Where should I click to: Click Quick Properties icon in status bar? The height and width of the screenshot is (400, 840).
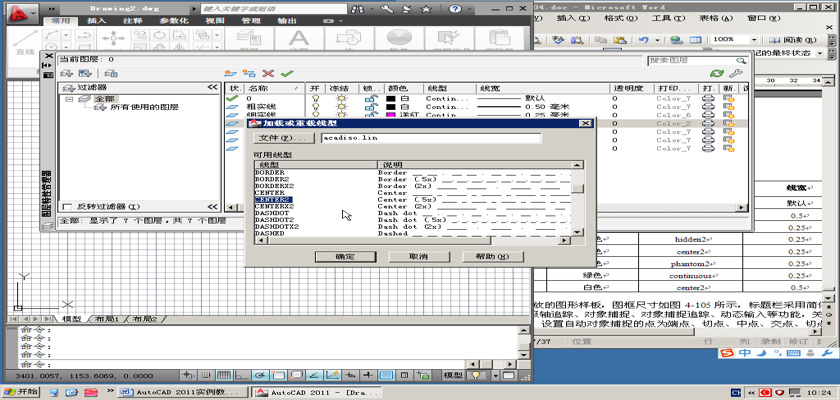coord(405,375)
